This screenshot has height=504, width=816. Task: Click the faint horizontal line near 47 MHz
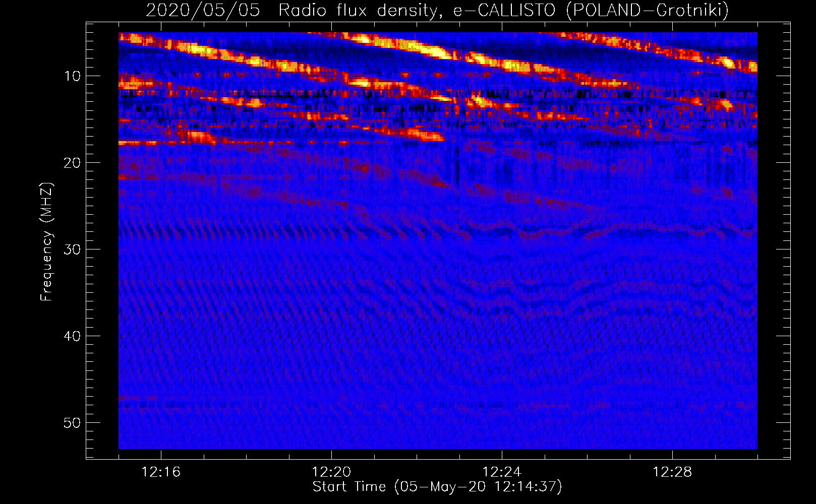(x=132, y=398)
